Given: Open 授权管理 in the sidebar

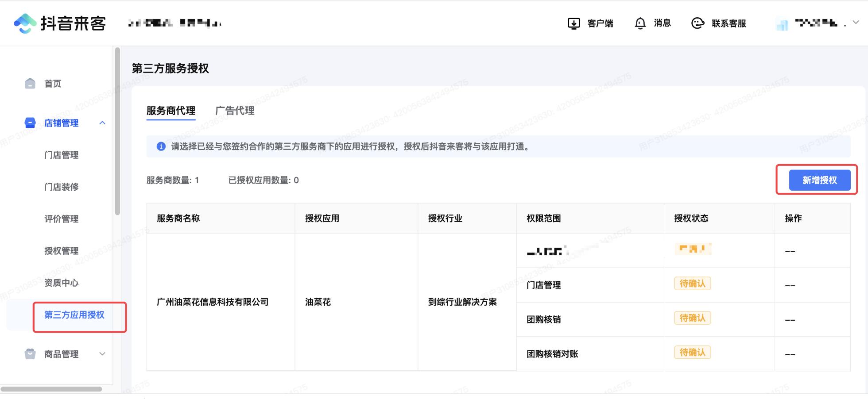Looking at the screenshot, I should tap(62, 251).
